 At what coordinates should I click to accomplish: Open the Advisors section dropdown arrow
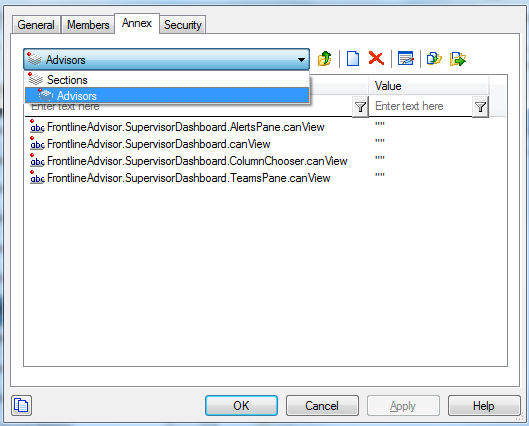coord(301,60)
